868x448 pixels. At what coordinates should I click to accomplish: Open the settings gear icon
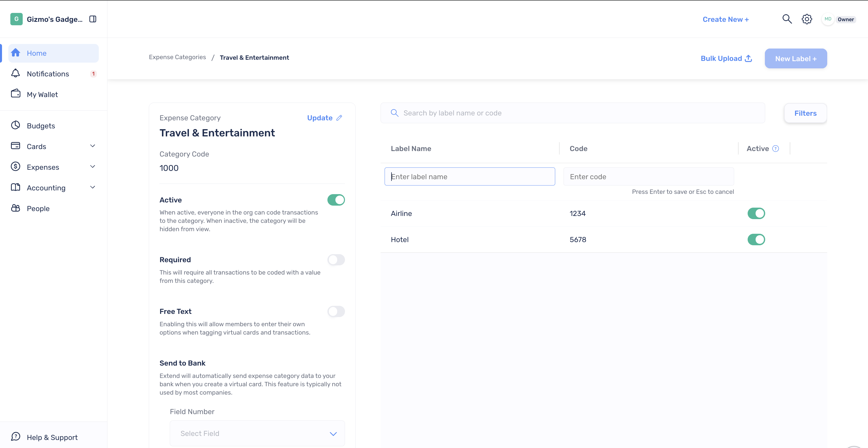(x=807, y=19)
